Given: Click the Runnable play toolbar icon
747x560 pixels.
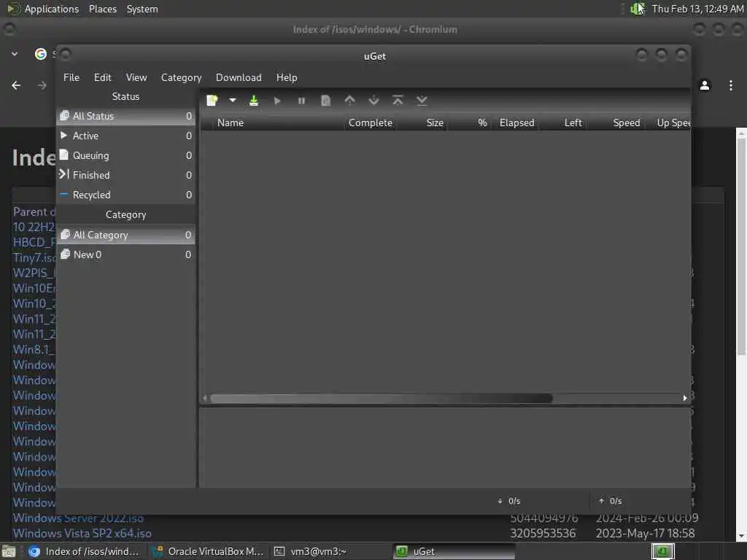Looking at the screenshot, I should tap(277, 101).
